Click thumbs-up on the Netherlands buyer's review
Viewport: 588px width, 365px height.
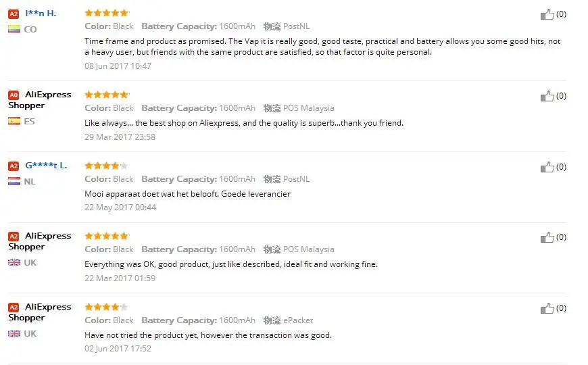coord(547,167)
